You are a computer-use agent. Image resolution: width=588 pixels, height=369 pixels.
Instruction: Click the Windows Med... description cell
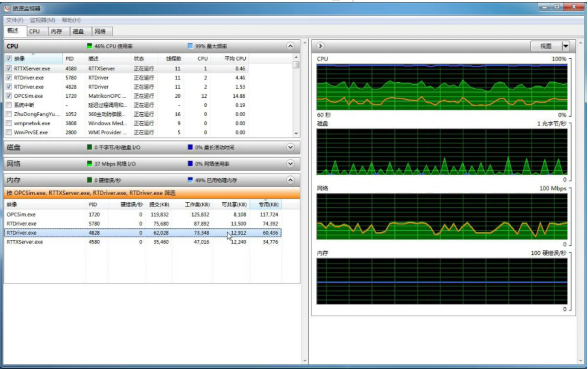tap(107, 123)
